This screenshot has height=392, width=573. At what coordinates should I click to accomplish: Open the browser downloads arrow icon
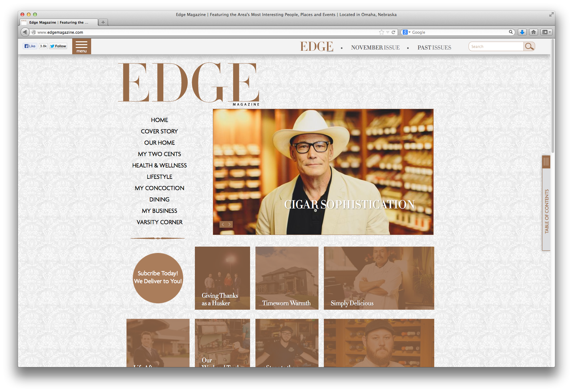[x=522, y=32]
